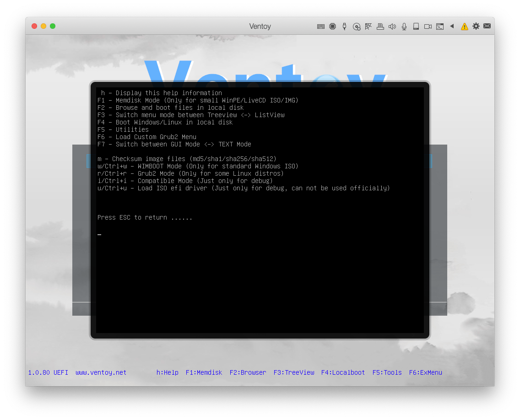This screenshot has width=520, height=420.
Task: Select F2:Browser in the bottom bar
Action: 248,372
